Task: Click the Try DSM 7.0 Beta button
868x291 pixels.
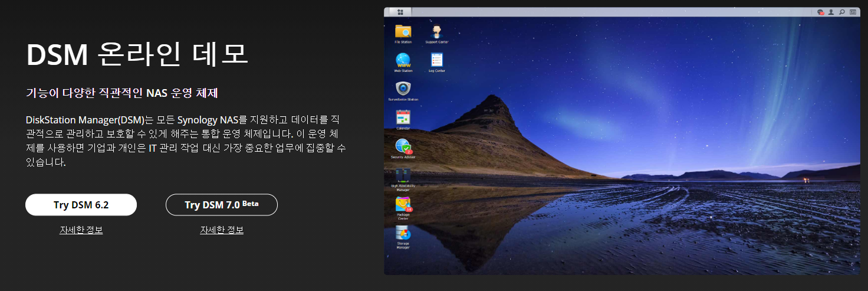Action: point(222,205)
